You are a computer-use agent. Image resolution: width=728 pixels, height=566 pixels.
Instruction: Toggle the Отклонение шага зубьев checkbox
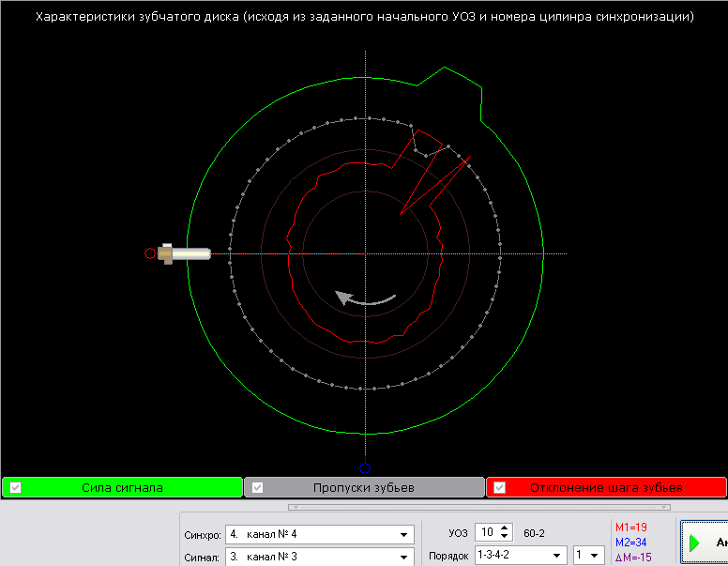point(499,487)
